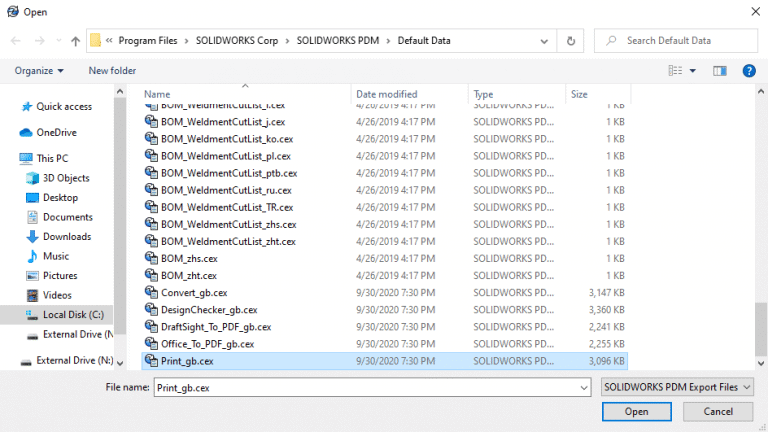
Task: Click the 3,147 KB size cell
Action: coord(606,293)
